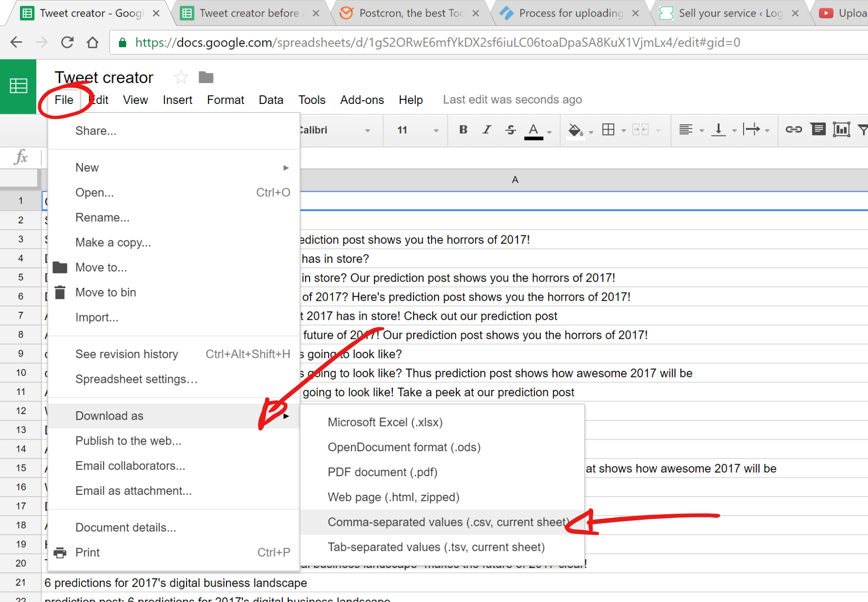
Task: Click the vertical align icon
Action: click(719, 130)
